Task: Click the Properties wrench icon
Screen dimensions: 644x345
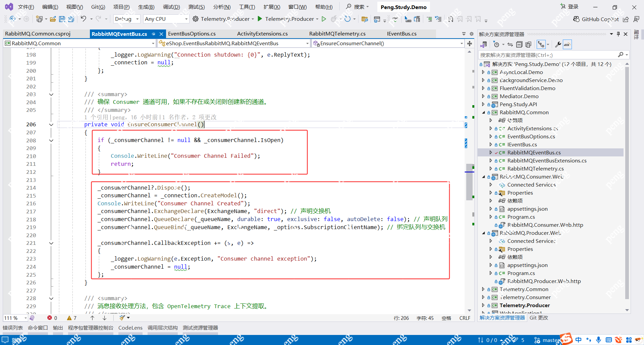Action: pyautogui.click(x=558, y=44)
